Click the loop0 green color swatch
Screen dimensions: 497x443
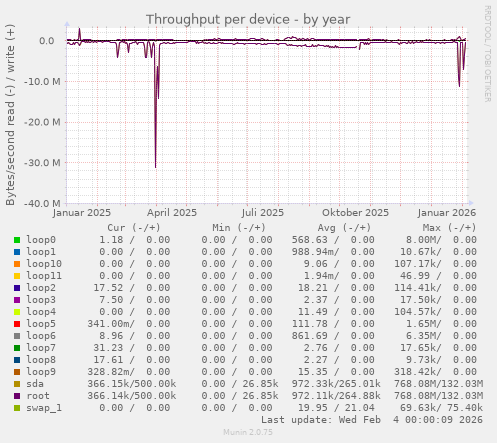pyautogui.click(x=17, y=240)
